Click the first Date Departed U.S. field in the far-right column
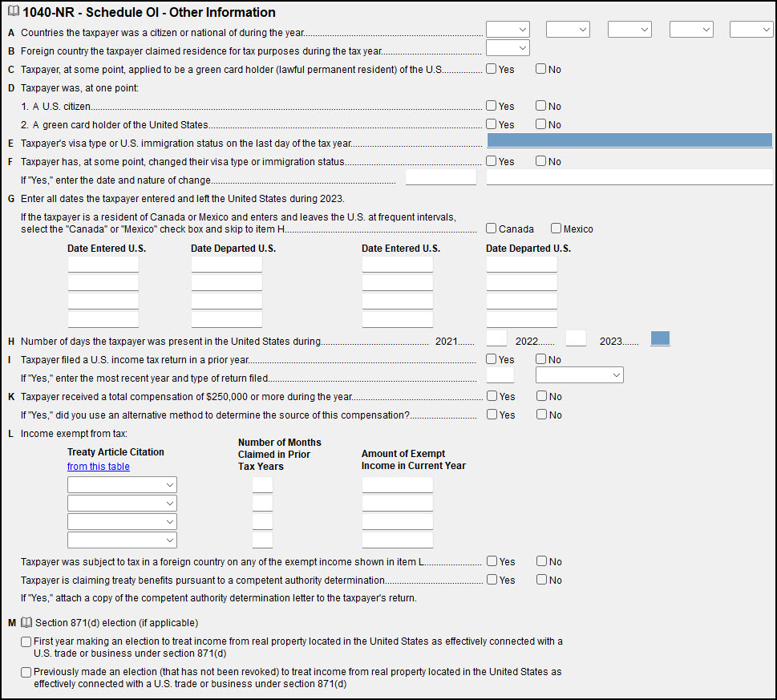The height and width of the screenshot is (700, 777). click(522, 264)
